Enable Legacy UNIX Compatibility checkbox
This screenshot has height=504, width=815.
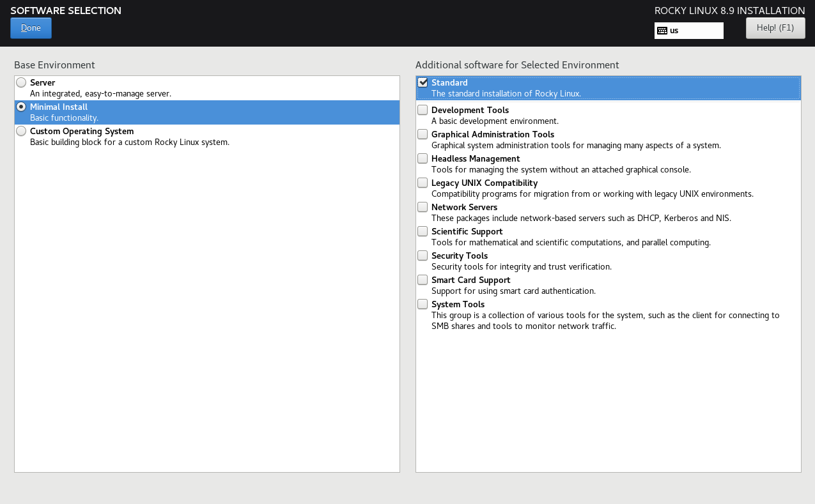(423, 183)
